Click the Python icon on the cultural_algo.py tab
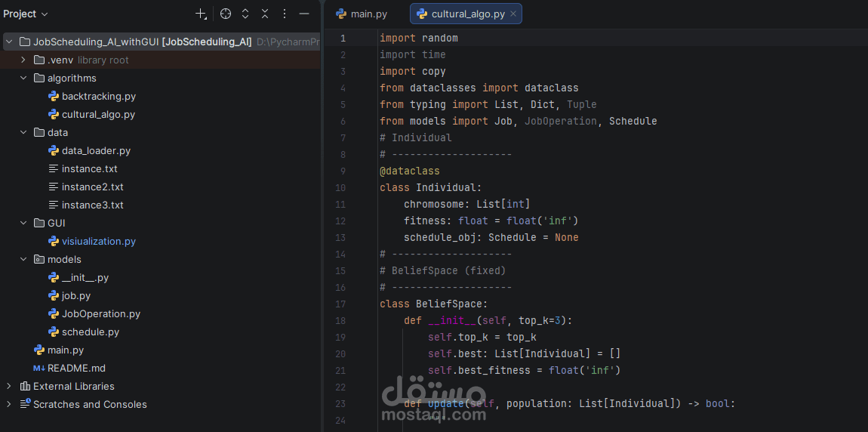The height and width of the screenshot is (432, 868). (x=422, y=14)
